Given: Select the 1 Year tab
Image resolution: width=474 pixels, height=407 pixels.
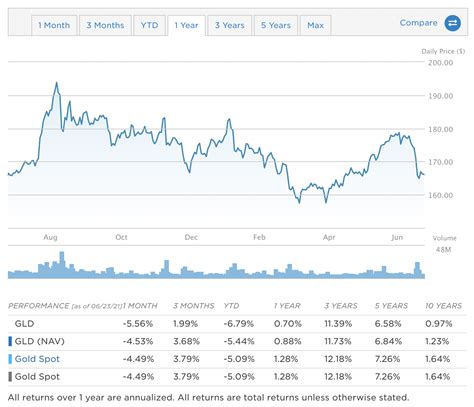Looking at the screenshot, I should (x=186, y=25).
